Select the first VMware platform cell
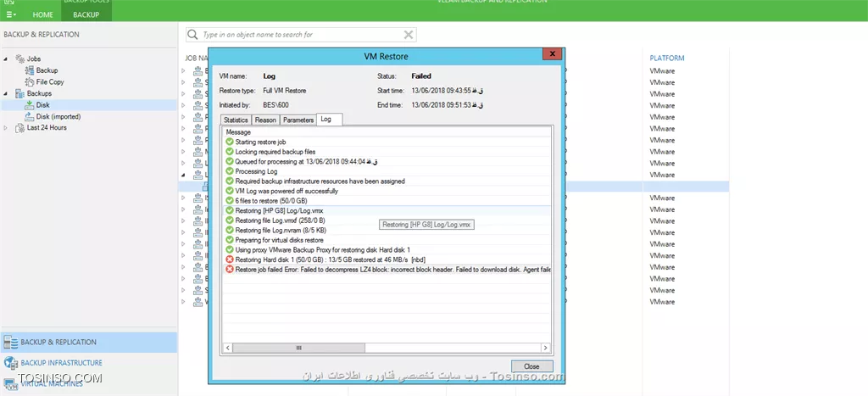The width and height of the screenshot is (868, 396). coord(662,71)
